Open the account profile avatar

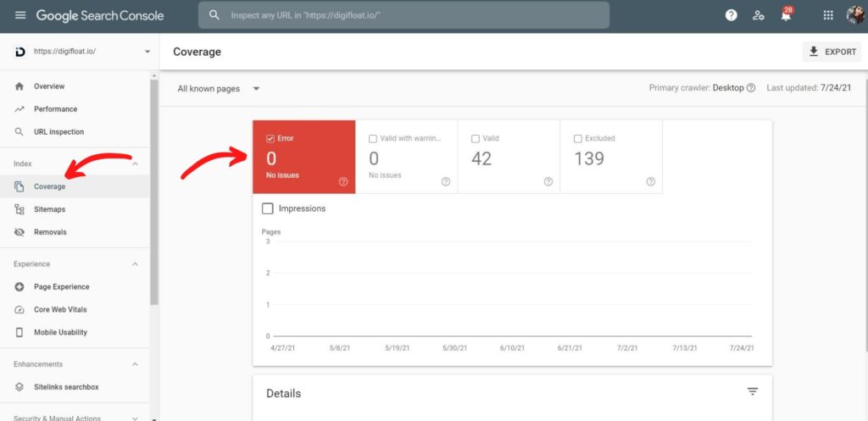click(856, 15)
